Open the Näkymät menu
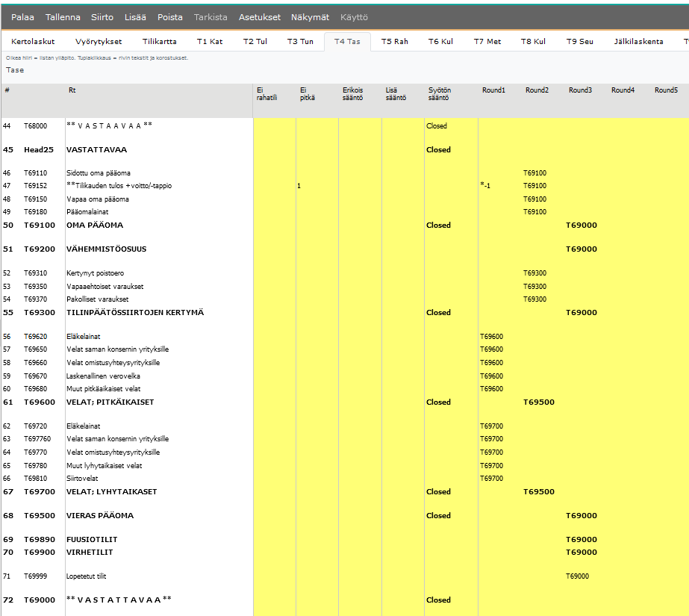The width and height of the screenshot is (689, 616). click(310, 17)
